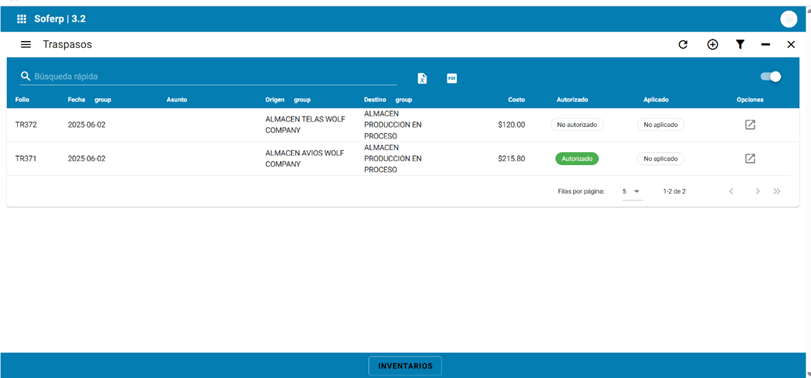Click ALMACEN AVIOS WOLF COMPANY origin cell
Screen dimensions: 811x378
tap(305, 159)
